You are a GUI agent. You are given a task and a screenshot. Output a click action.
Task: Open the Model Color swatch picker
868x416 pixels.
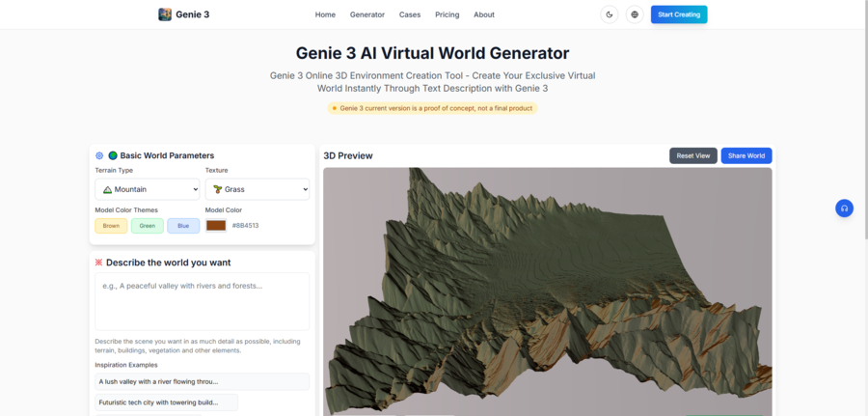216,226
